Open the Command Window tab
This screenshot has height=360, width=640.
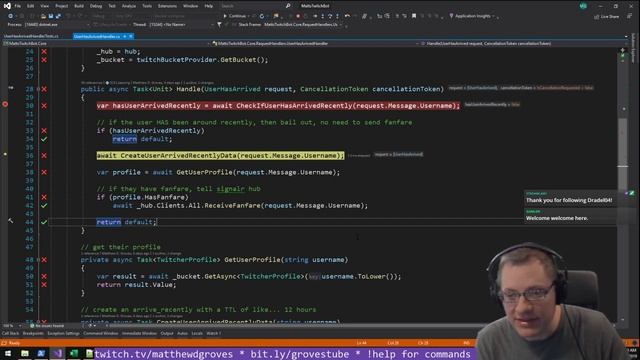pyautogui.click(x=100, y=333)
